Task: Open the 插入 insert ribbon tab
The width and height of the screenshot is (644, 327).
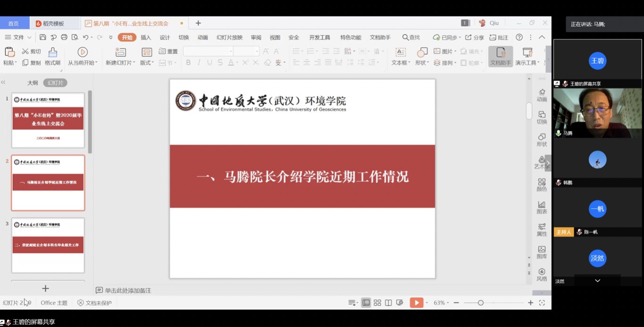Action: (146, 38)
